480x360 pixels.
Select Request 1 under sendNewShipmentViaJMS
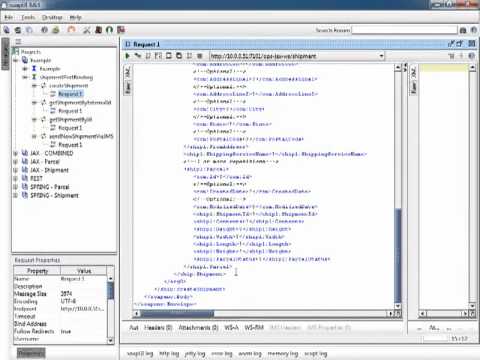point(70,145)
